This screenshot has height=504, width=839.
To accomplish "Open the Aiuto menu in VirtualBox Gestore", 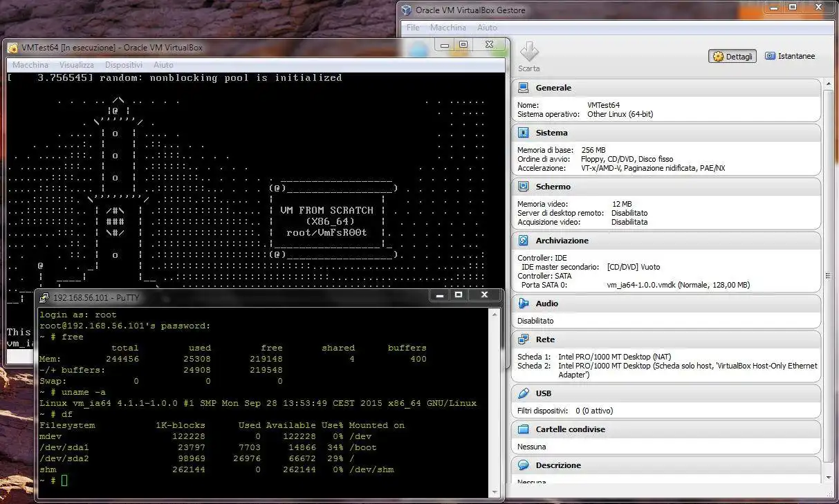I will coord(487,28).
